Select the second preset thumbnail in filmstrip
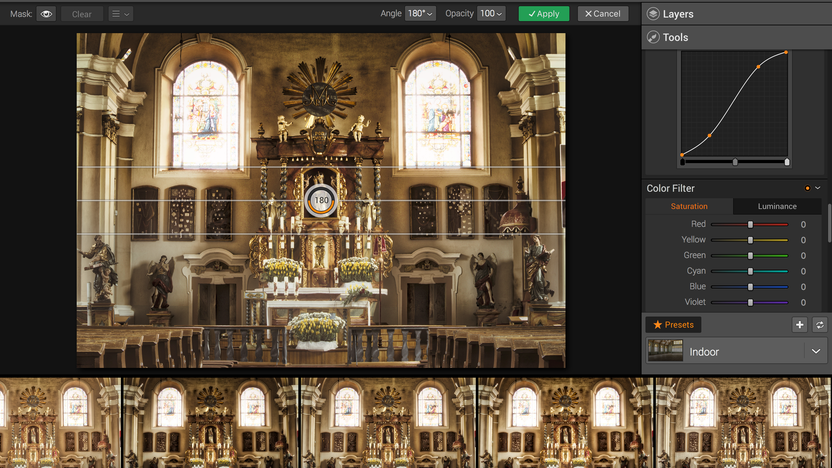Image resolution: width=832 pixels, height=468 pixels. (x=211, y=423)
